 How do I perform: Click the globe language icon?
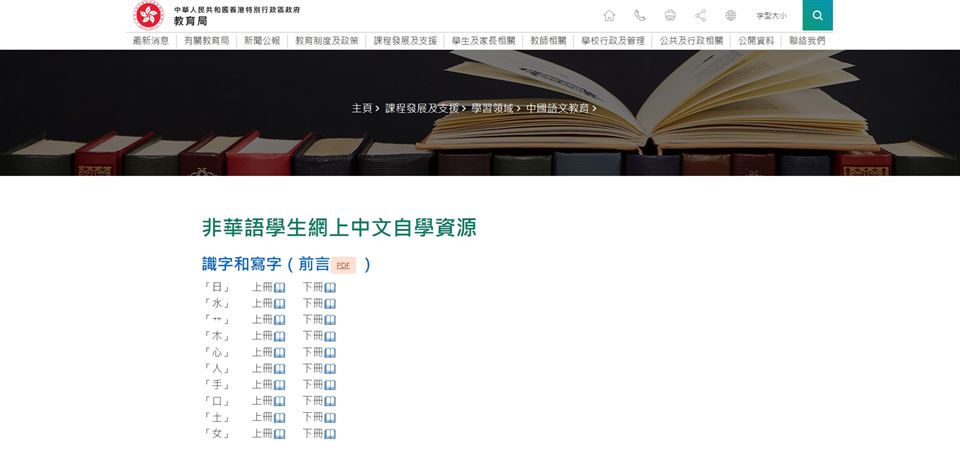(x=731, y=15)
